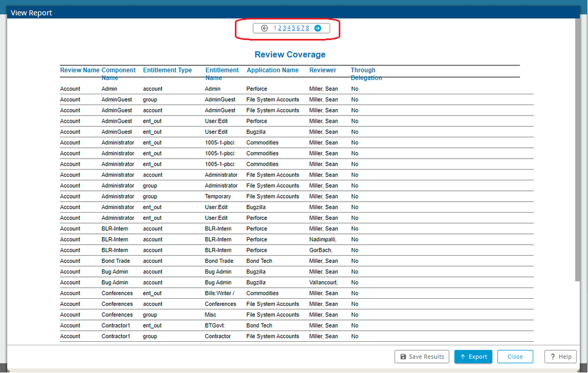Click the Application Name column header

coord(273,70)
